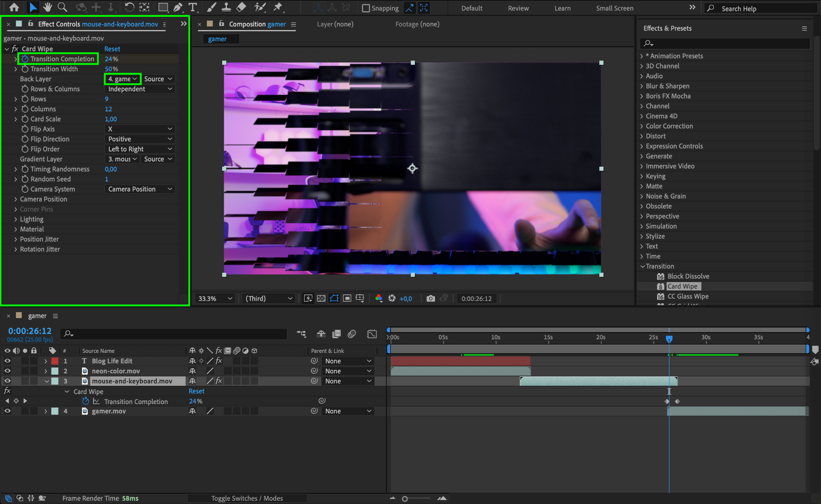This screenshot has width=821, height=504.
Task: Select the Pen tool
Action: pos(178,7)
